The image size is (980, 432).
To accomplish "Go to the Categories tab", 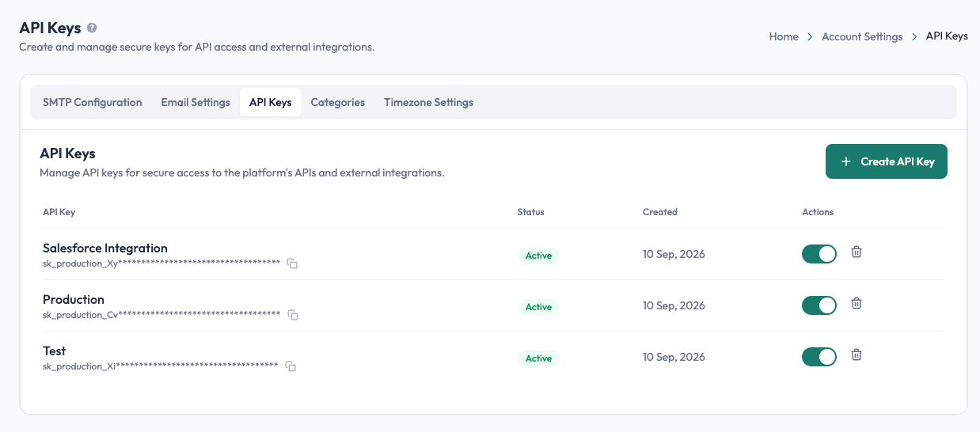I will 338,102.
